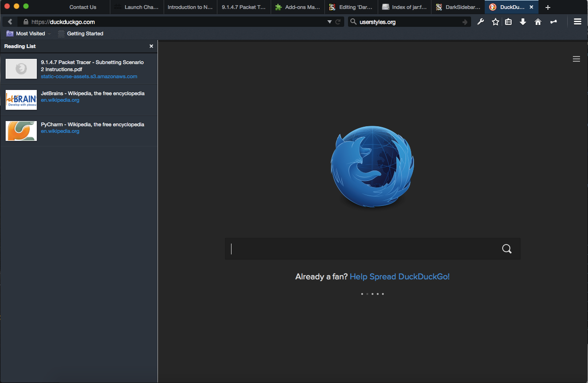Click the yellow macOS minimize button

17,6
